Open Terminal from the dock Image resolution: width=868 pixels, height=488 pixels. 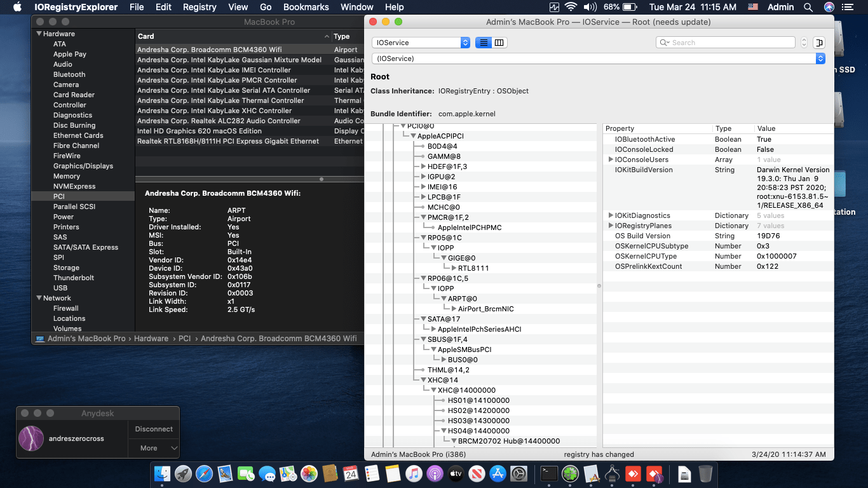[x=549, y=473]
